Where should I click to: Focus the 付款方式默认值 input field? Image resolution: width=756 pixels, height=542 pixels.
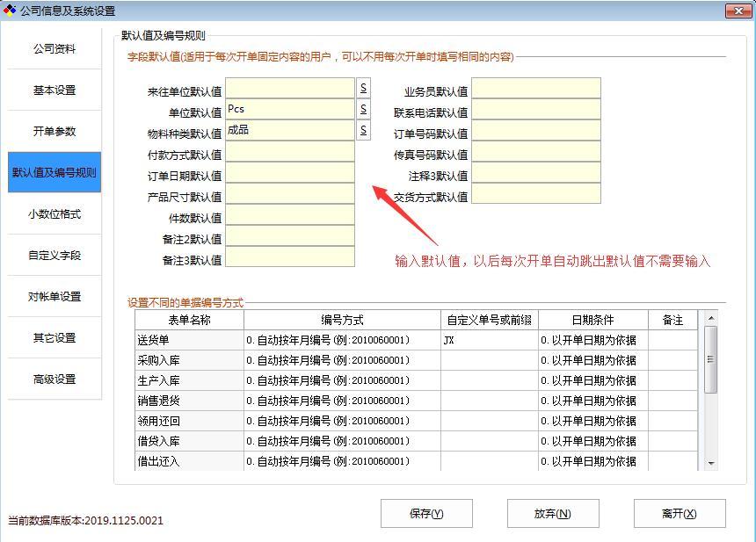[290, 151]
